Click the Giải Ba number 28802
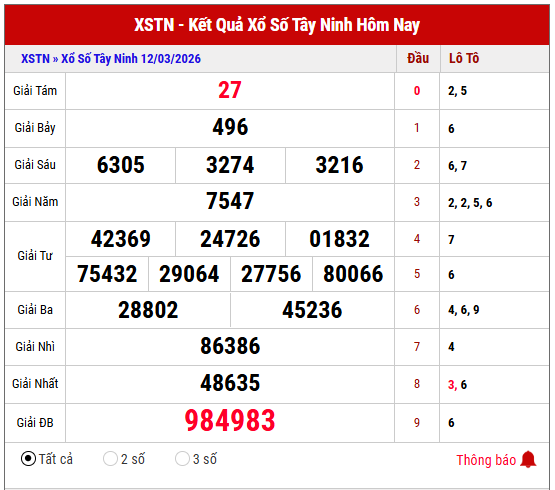The width and height of the screenshot is (555, 490). tap(148, 310)
